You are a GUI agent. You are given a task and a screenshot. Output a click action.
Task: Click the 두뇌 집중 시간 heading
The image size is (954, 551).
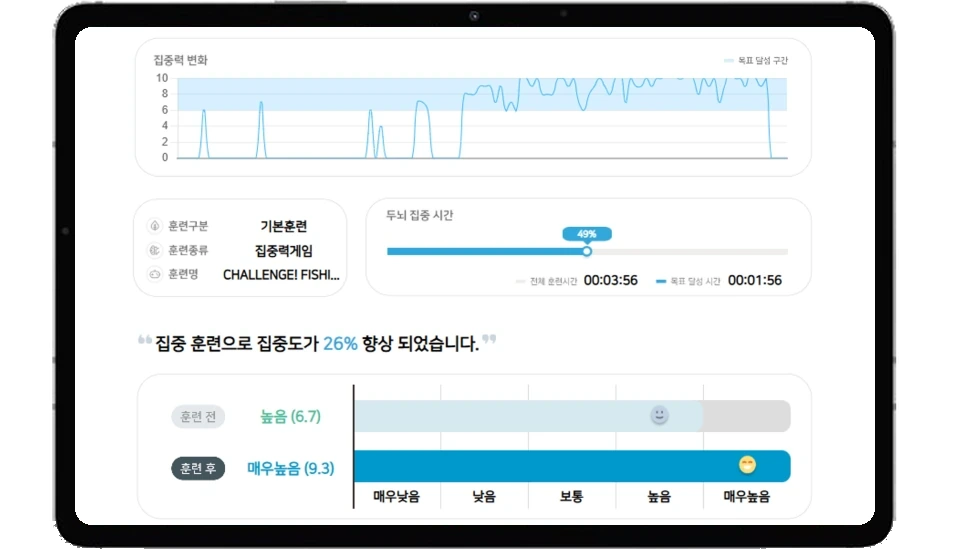pos(419,215)
